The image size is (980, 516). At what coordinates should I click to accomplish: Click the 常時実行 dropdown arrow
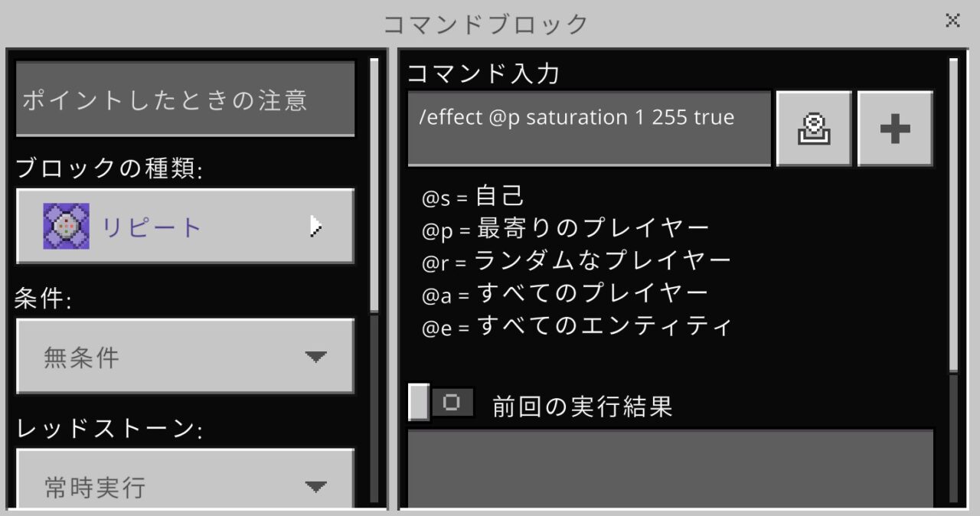pyautogui.click(x=315, y=486)
